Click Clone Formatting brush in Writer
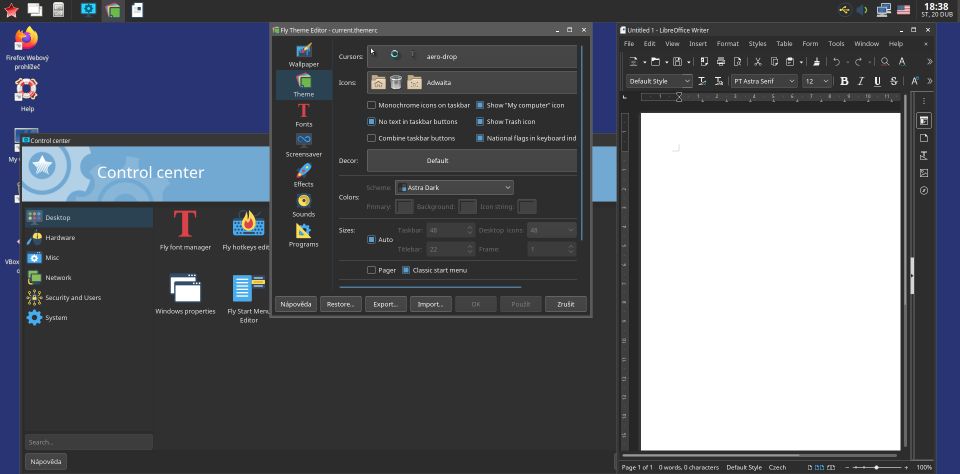 (x=816, y=62)
